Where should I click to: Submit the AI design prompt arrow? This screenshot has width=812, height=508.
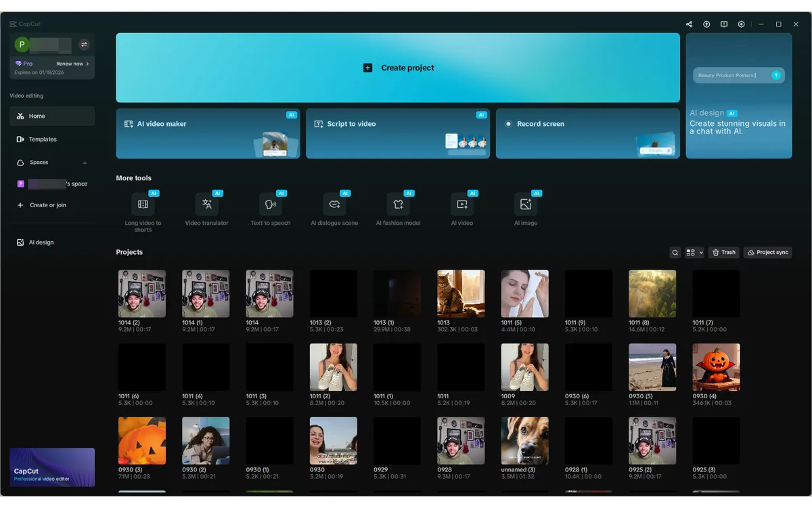(776, 75)
